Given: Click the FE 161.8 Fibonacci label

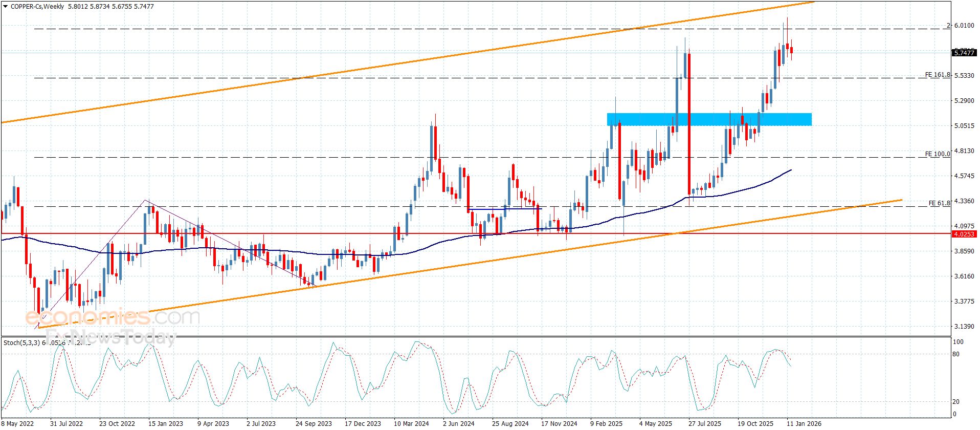Looking at the screenshot, I should click(x=937, y=75).
